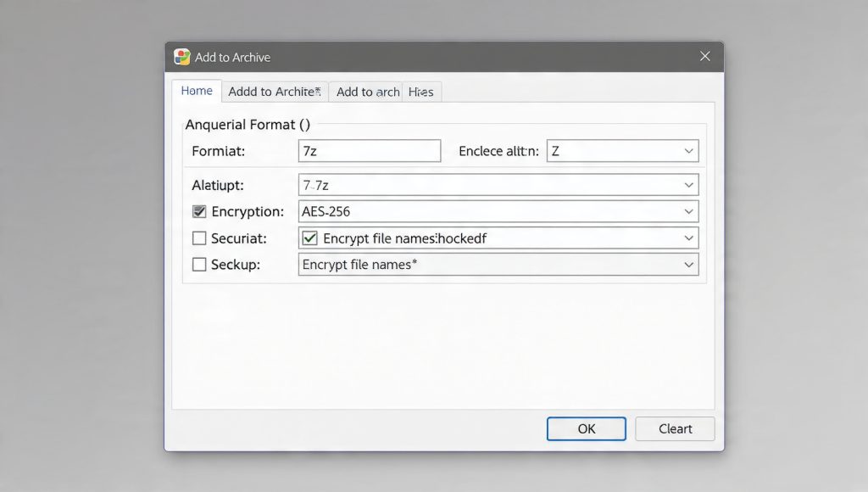Click the dropdown arrow beside AES-256
This screenshot has width=868, height=492.
pos(688,211)
